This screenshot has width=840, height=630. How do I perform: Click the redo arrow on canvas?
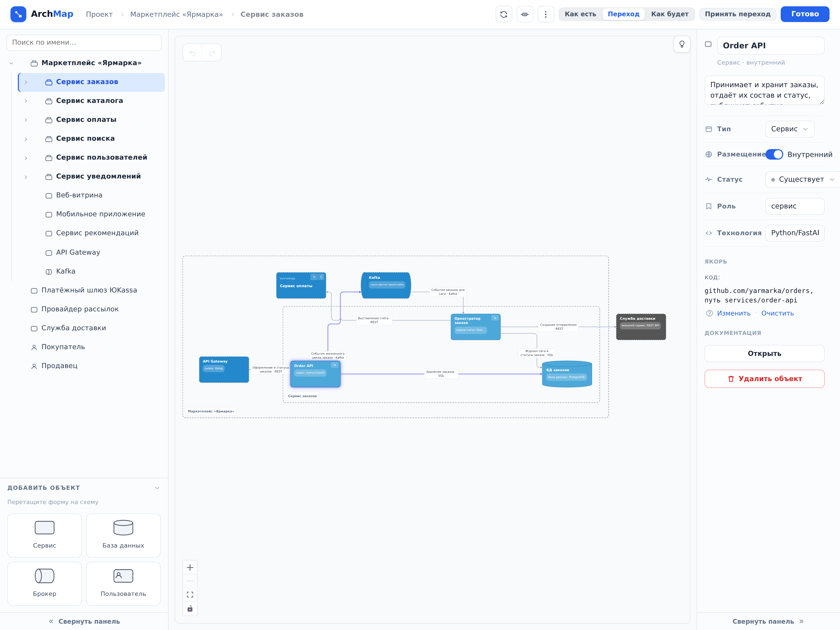pos(212,53)
